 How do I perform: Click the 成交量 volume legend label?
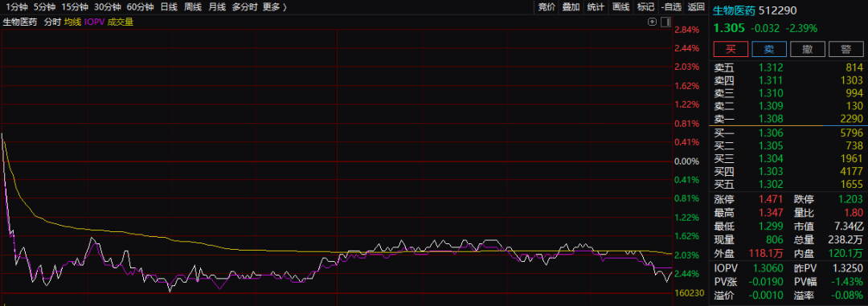121,22
